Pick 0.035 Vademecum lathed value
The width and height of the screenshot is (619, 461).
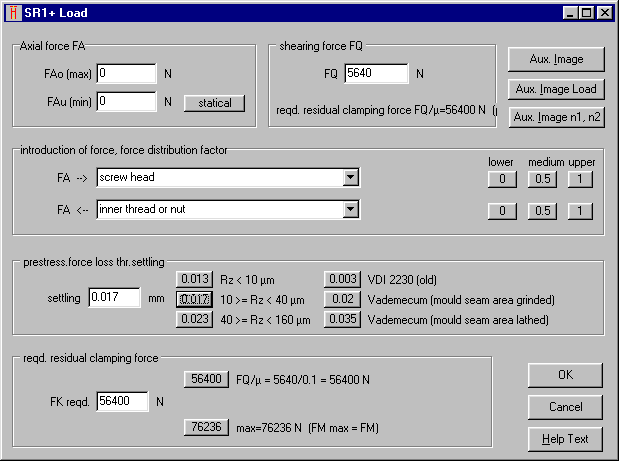(342, 319)
